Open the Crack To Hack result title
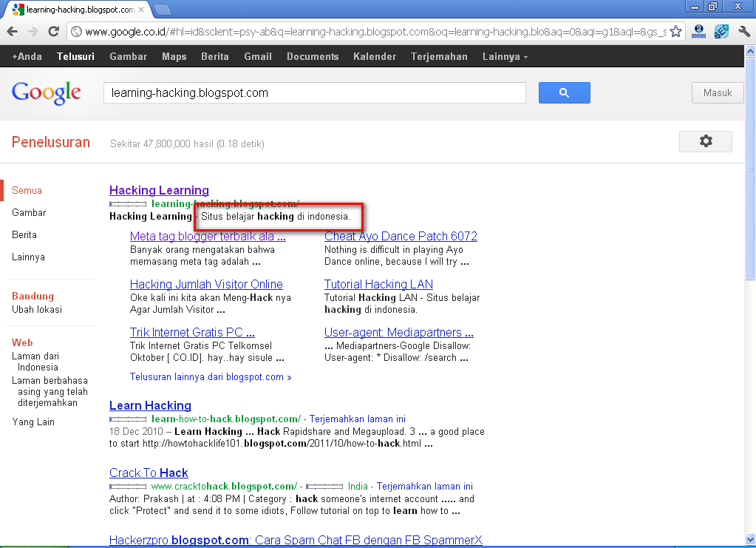The height and width of the screenshot is (548, 756). pos(149,473)
